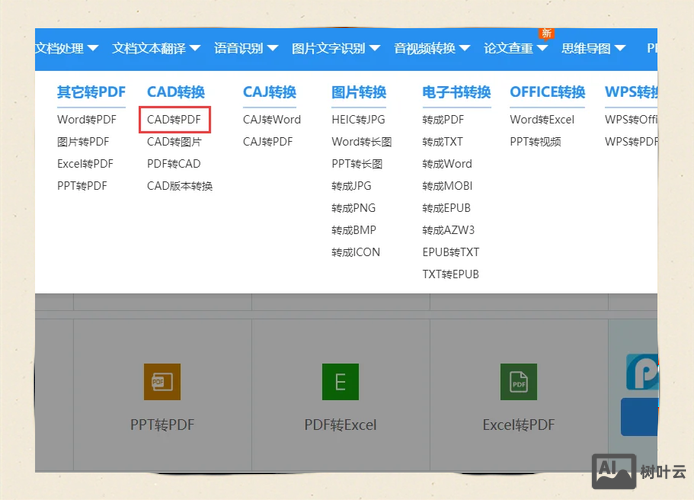Expand the 文档文本翻译 dropdown menu
The width and height of the screenshot is (694, 500).
(x=156, y=48)
